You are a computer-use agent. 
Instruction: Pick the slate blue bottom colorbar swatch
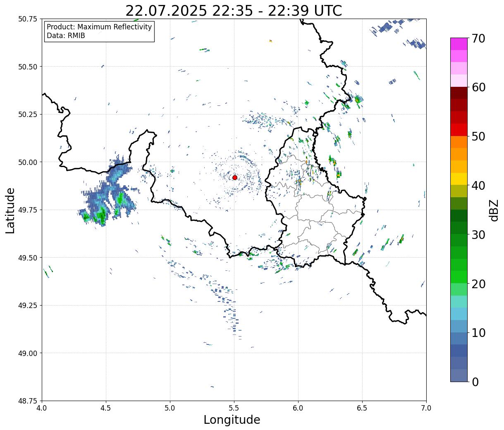459,375
